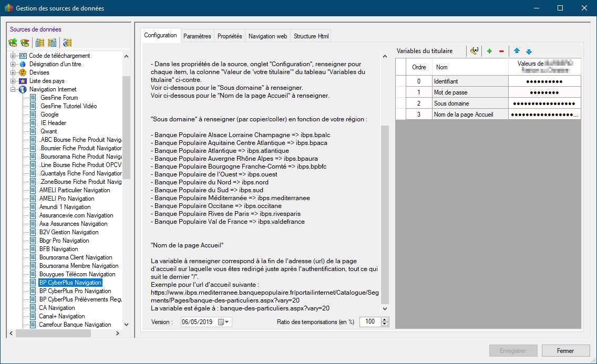Screen dimensions: 597x364
Task: Collapse the Navigation Internet tree node
Action: 13,89
